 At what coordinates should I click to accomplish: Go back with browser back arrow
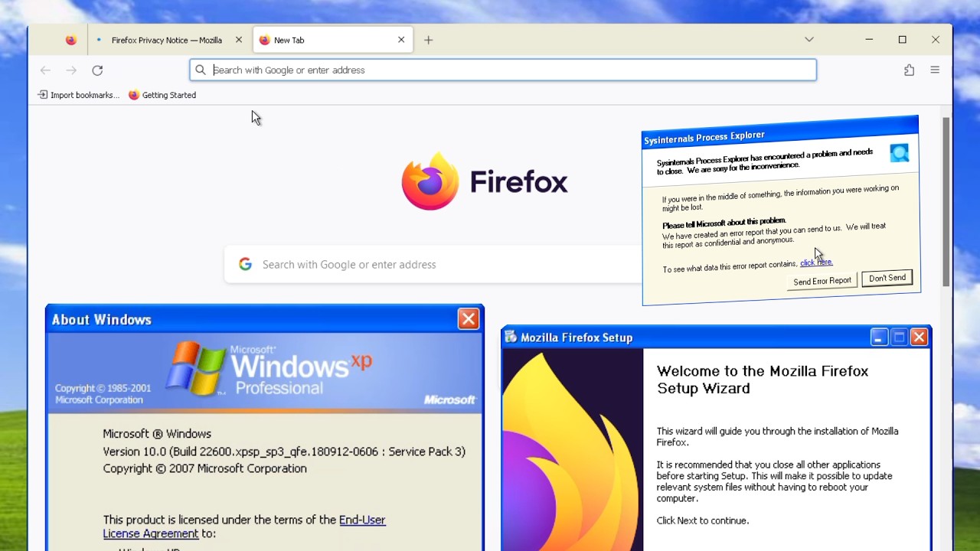45,70
